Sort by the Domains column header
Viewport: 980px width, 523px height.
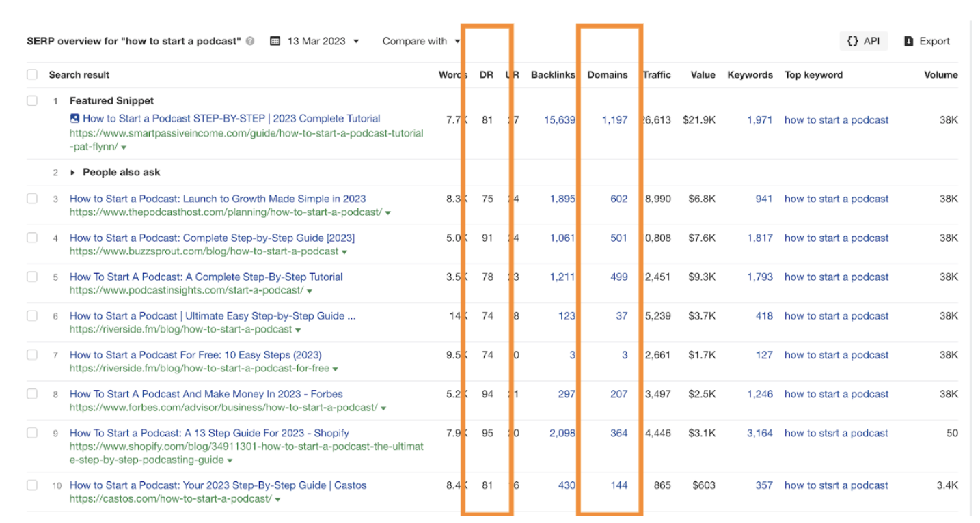pyautogui.click(x=608, y=74)
